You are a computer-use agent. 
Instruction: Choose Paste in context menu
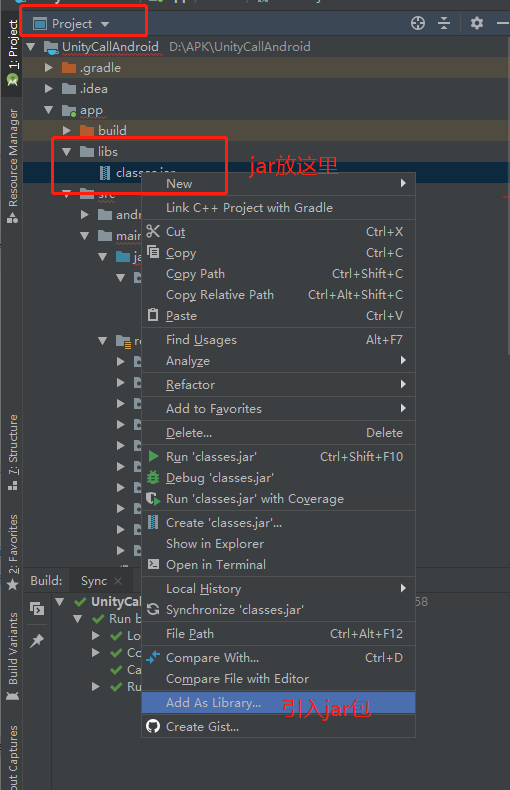(279, 316)
